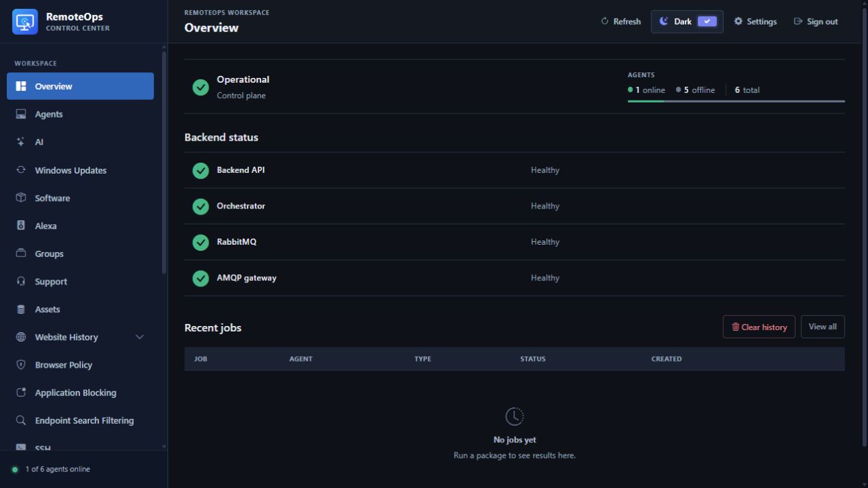
Task: Click the AI sparkle icon
Action: point(21,142)
